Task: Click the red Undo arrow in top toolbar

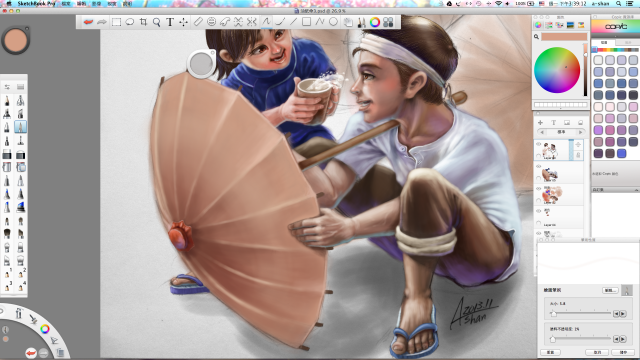Action: point(88,22)
